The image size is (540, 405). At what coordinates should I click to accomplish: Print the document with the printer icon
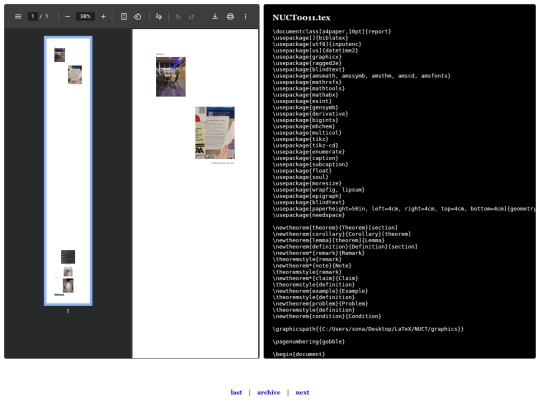click(x=230, y=17)
